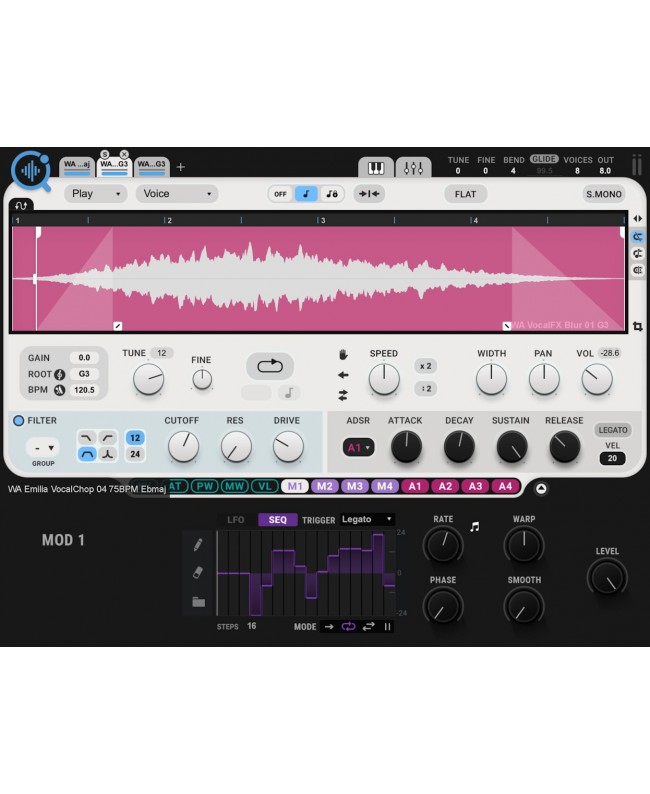
Task: Click the BPM value field 120.5
Action: (x=84, y=390)
